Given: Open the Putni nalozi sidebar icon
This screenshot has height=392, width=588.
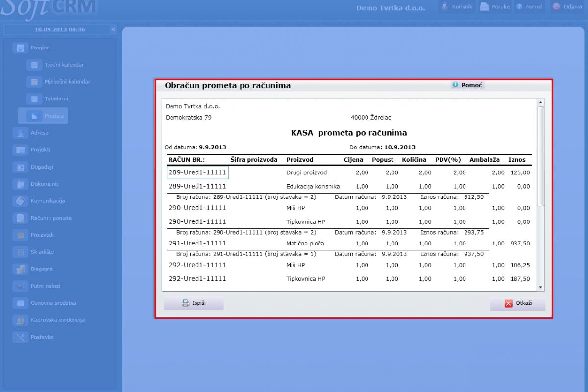Looking at the screenshot, I should click(x=21, y=286).
